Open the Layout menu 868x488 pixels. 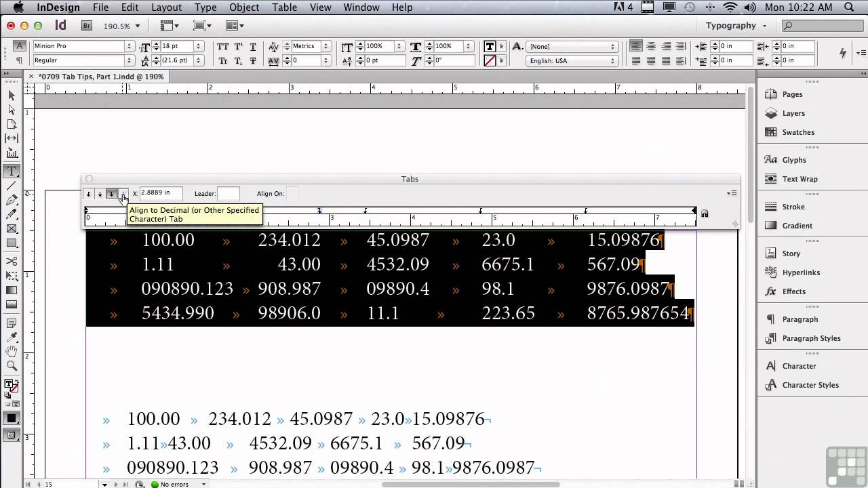click(166, 7)
